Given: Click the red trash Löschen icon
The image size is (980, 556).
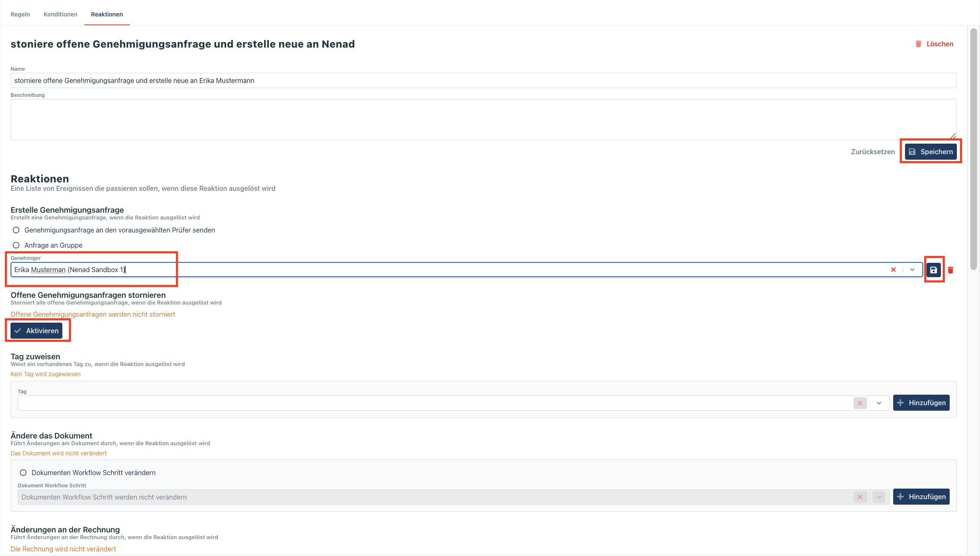Looking at the screenshot, I should click(x=918, y=44).
